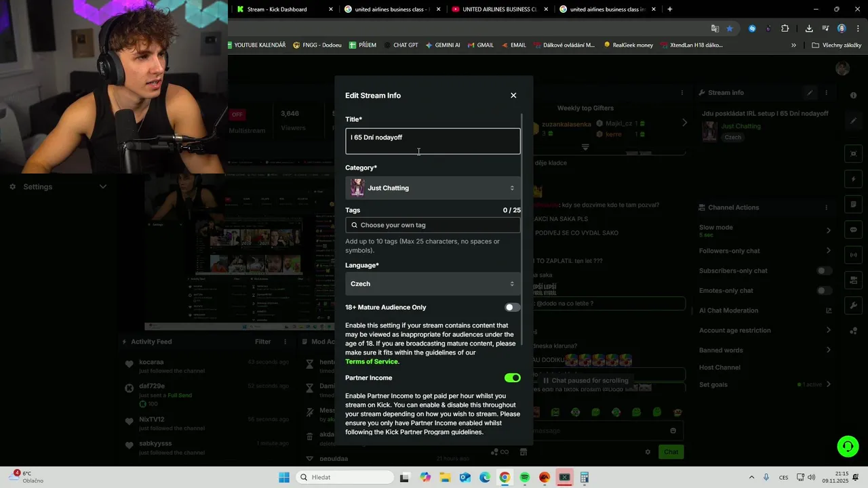Open browser downloads icon
868x488 pixels.
coord(809,28)
